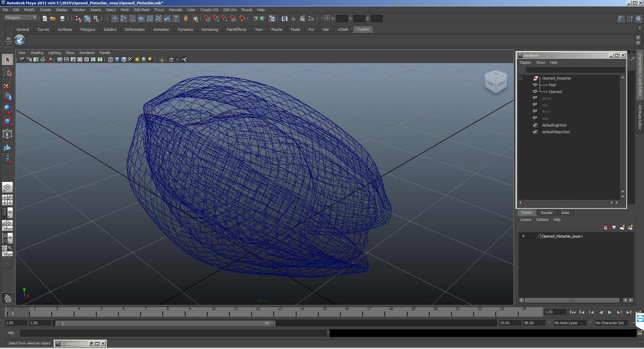
Task: Create a new scene from status line
Action: 45,18
